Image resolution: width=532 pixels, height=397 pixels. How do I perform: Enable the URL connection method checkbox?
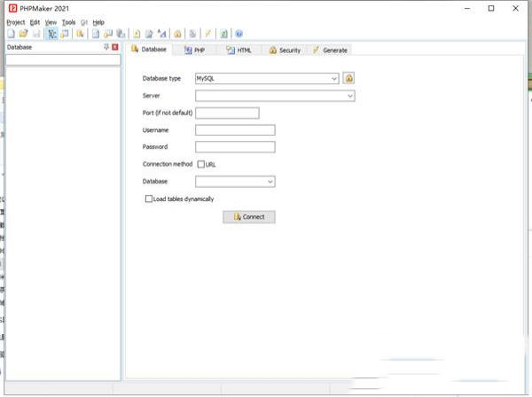[201, 164]
